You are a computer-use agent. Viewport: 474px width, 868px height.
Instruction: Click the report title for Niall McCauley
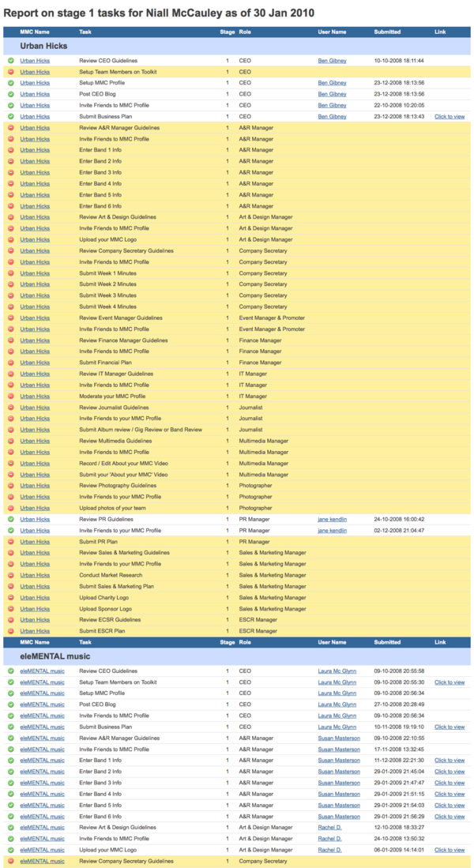tap(160, 13)
